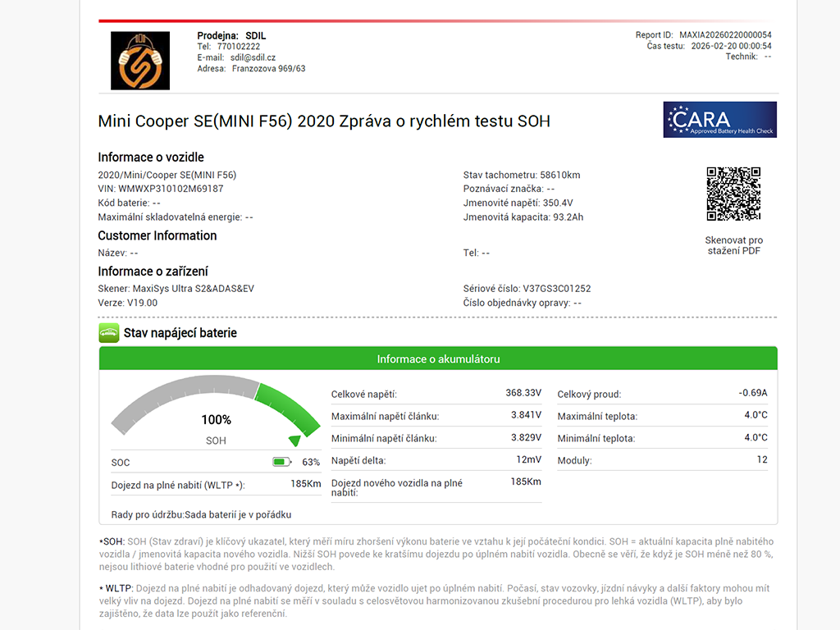The width and height of the screenshot is (840, 630).
Task: Select the Informace o akumulátoru green header
Action: (x=438, y=358)
